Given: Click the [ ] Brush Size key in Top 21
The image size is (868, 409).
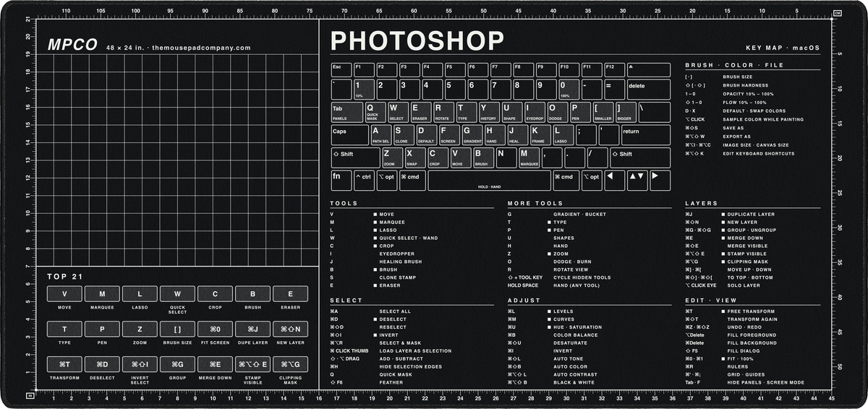Looking at the screenshot, I should pyautogui.click(x=177, y=330).
